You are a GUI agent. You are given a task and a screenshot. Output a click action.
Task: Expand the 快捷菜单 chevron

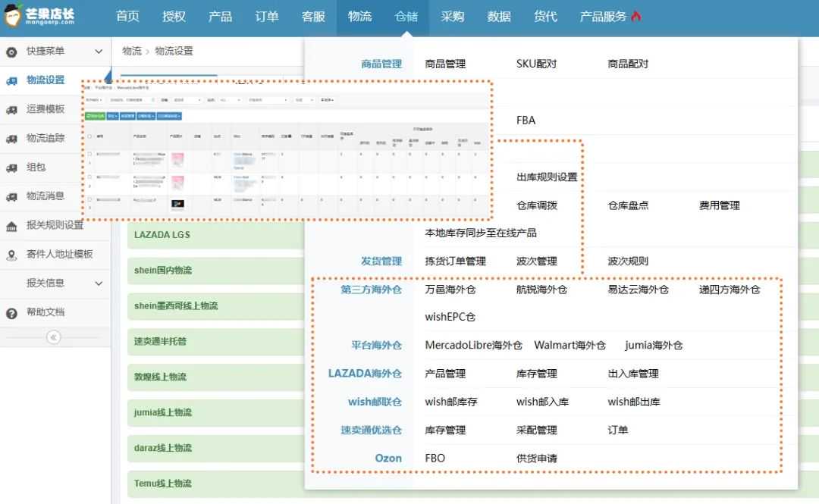[x=99, y=52]
